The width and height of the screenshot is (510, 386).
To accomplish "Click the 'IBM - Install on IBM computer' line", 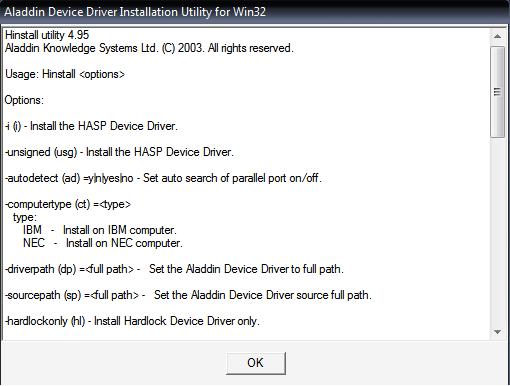I will 100,230.
